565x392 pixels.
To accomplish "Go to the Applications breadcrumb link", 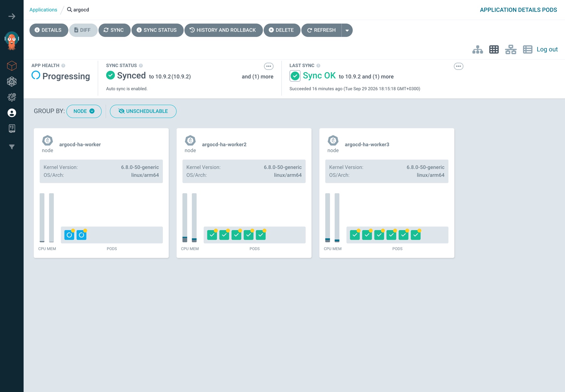I will point(43,10).
